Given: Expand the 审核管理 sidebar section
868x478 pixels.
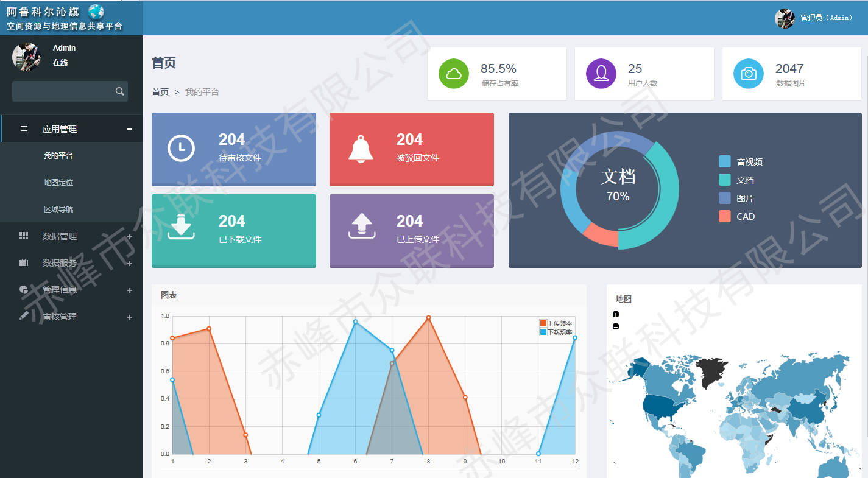Looking at the screenshot, I should point(129,317).
